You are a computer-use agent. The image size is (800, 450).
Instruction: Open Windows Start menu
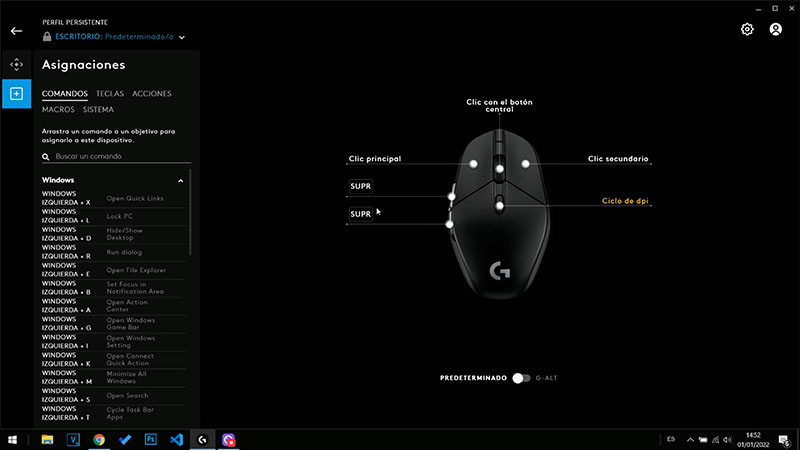click(x=12, y=440)
